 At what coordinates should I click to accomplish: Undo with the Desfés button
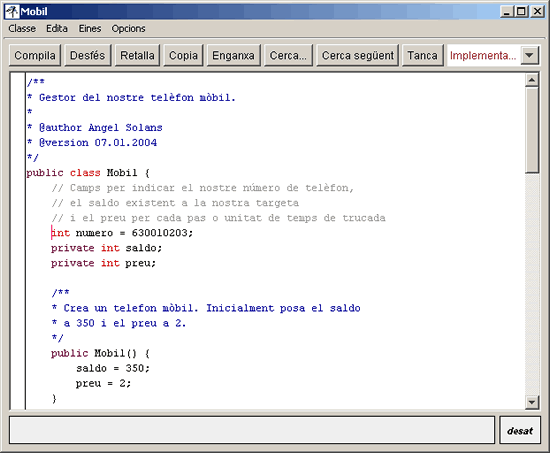88,55
